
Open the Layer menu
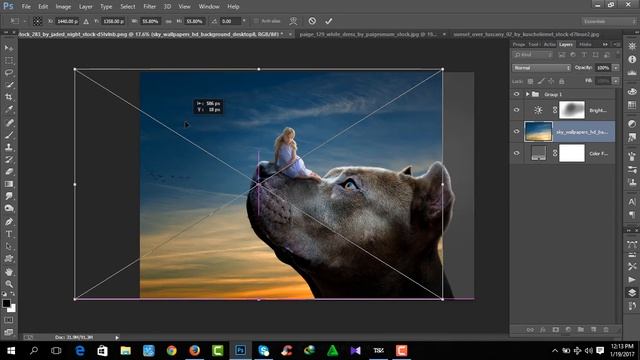85,7
